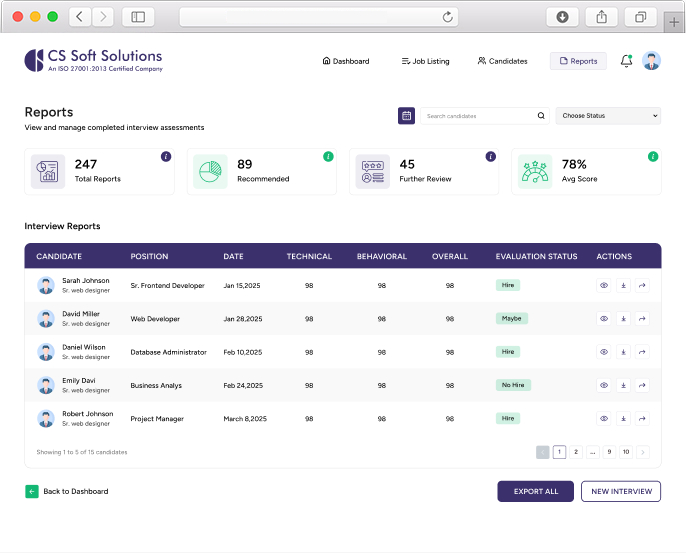Focus the Search candidates input field
This screenshot has height=556, width=686.
tap(478, 116)
